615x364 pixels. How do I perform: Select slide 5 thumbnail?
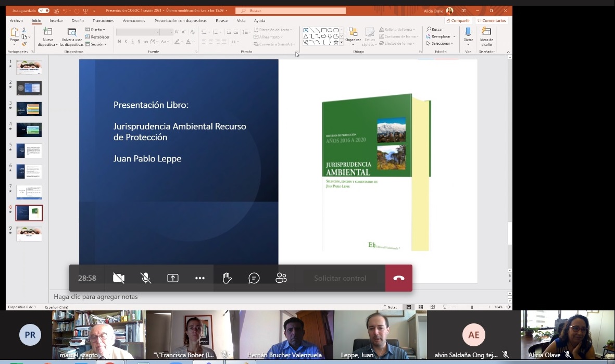(29, 150)
